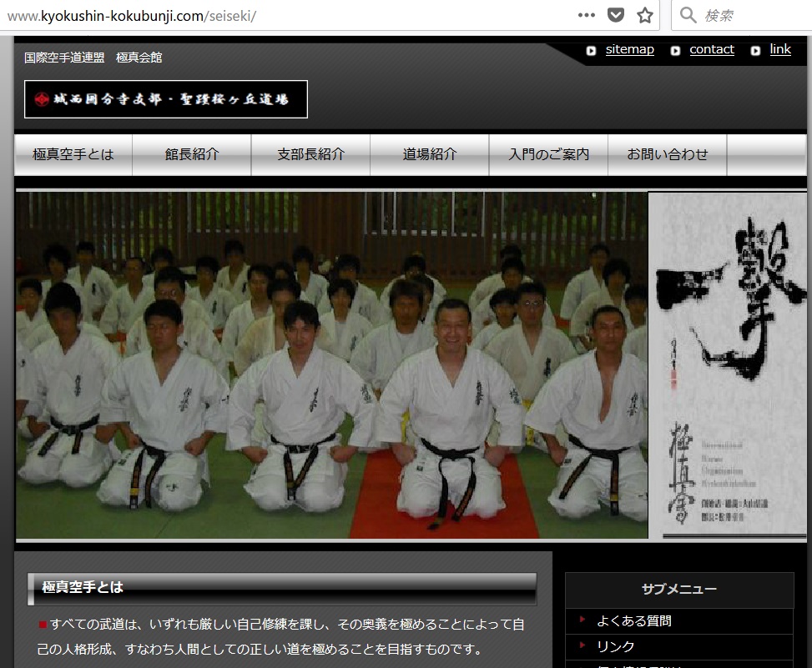The image size is (812, 668).
Task: Open the link page in header
Action: coord(780,49)
